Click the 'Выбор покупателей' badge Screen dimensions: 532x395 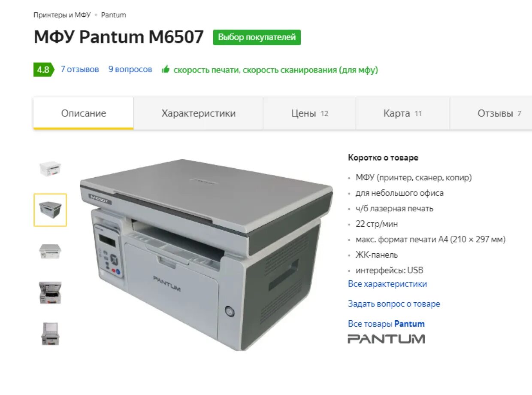[257, 37]
